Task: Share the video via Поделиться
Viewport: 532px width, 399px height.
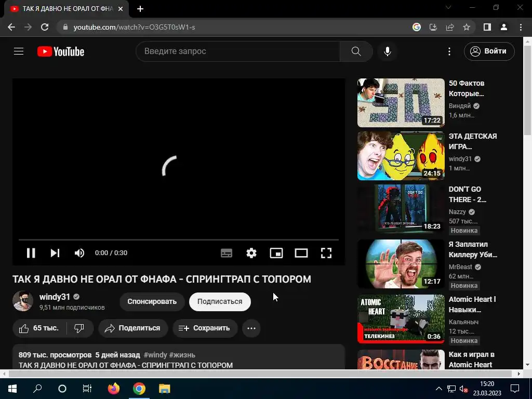Action: point(133,328)
